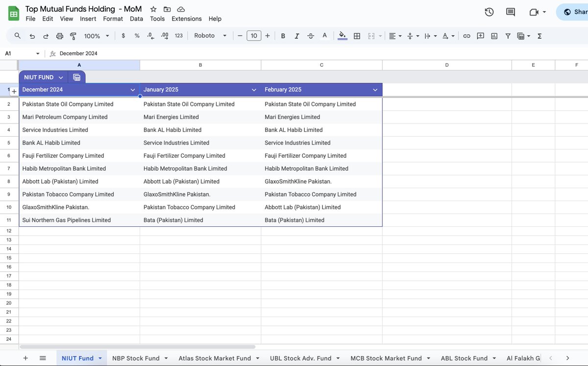Insert a link using the toolbar

tap(466, 36)
